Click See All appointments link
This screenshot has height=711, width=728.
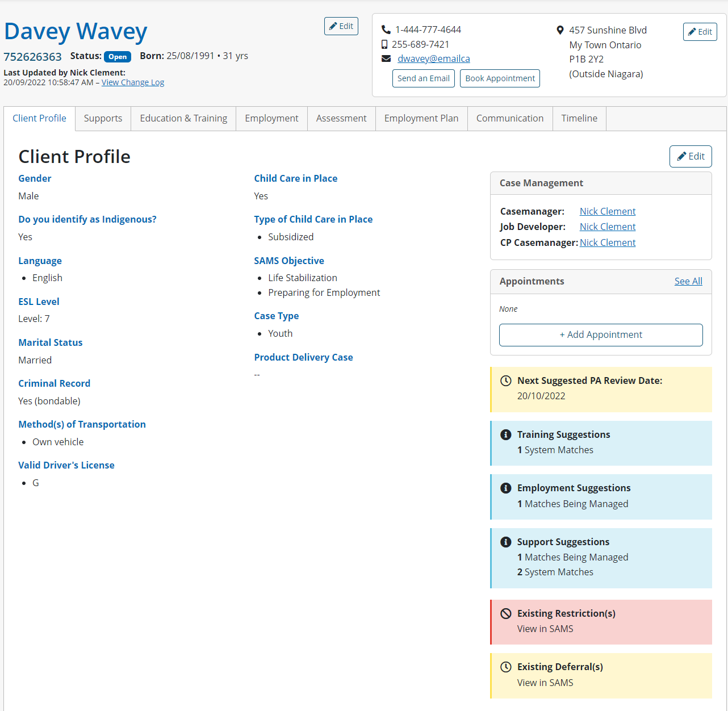click(x=688, y=281)
